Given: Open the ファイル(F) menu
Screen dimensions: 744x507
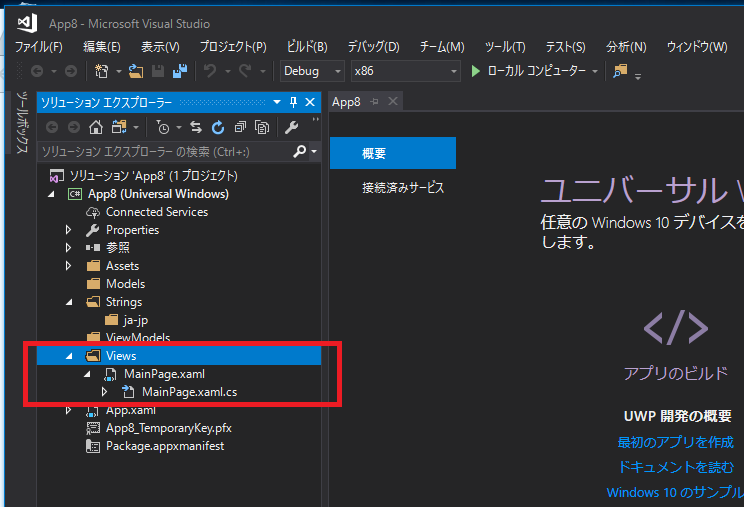Looking at the screenshot, I should click(39, 47).
